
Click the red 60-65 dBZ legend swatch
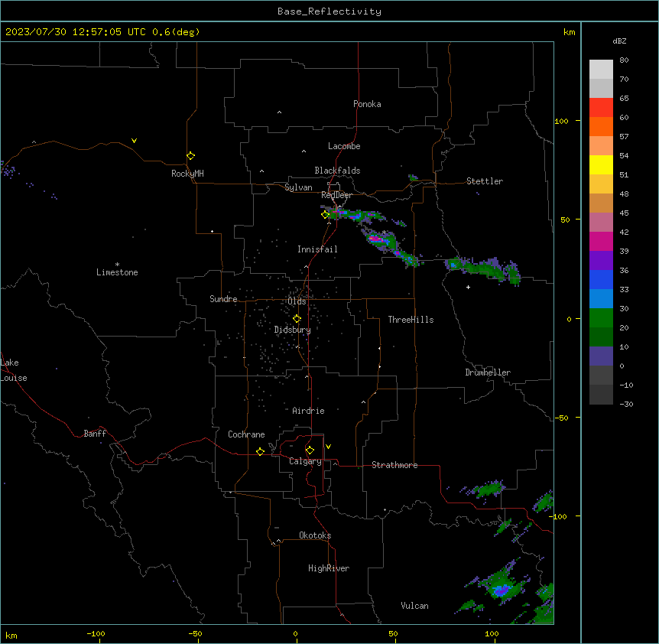[601, 108]
